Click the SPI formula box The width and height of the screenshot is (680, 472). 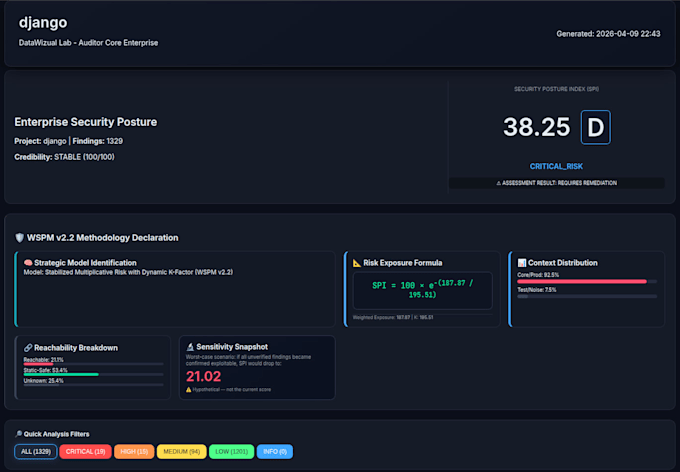422,290
